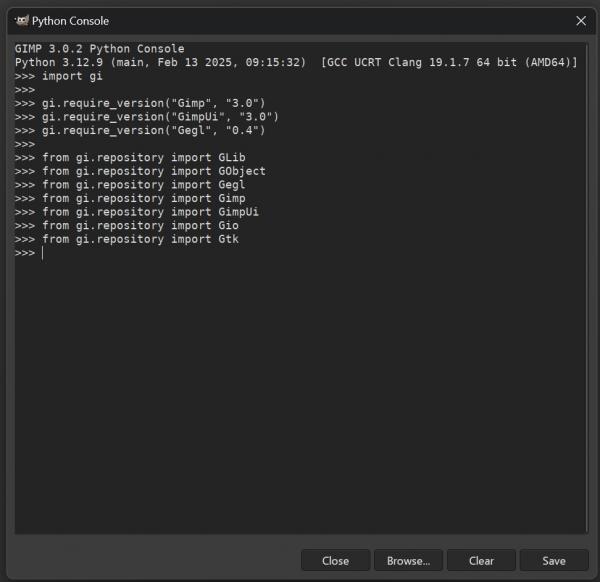The image size is (600, 582).
Task: Click the 'GIMP 3.0.2 Python Console' line
Action: (99, 49)
